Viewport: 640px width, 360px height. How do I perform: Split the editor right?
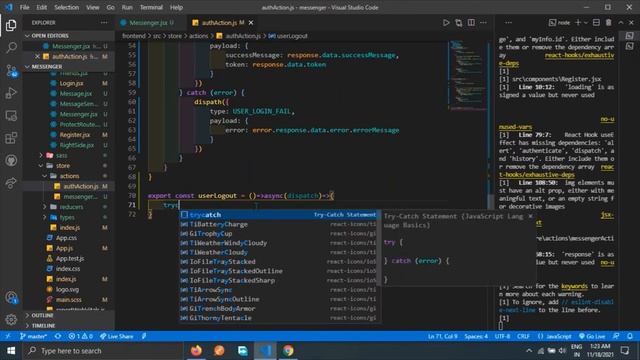(x=471, y=23)
